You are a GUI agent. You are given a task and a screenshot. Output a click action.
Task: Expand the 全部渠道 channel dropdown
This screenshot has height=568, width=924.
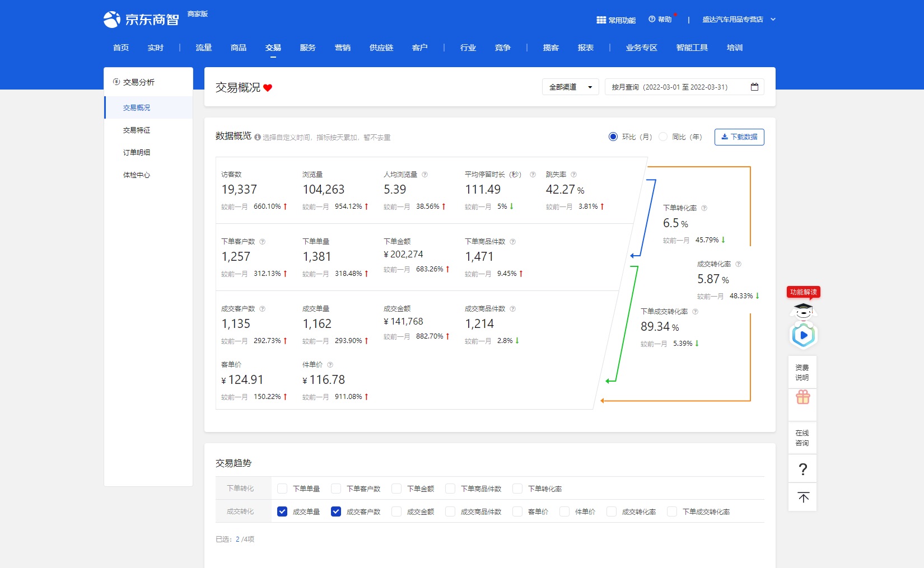point(570,87)
